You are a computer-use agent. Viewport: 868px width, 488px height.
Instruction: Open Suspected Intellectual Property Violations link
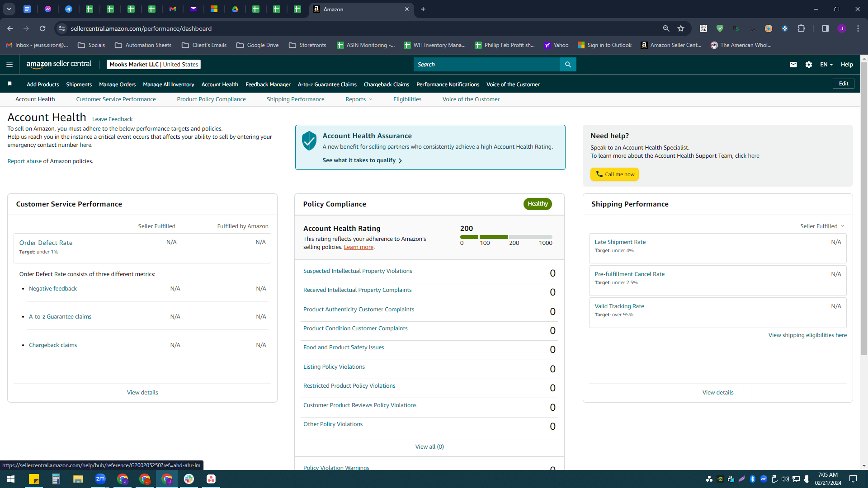358,271
